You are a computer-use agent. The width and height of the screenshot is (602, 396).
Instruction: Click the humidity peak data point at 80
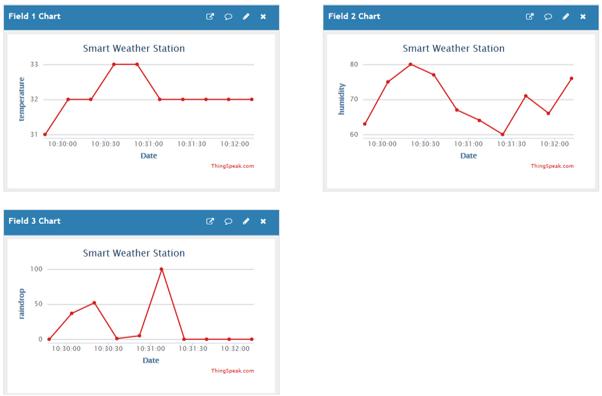[x=410, y=65]
